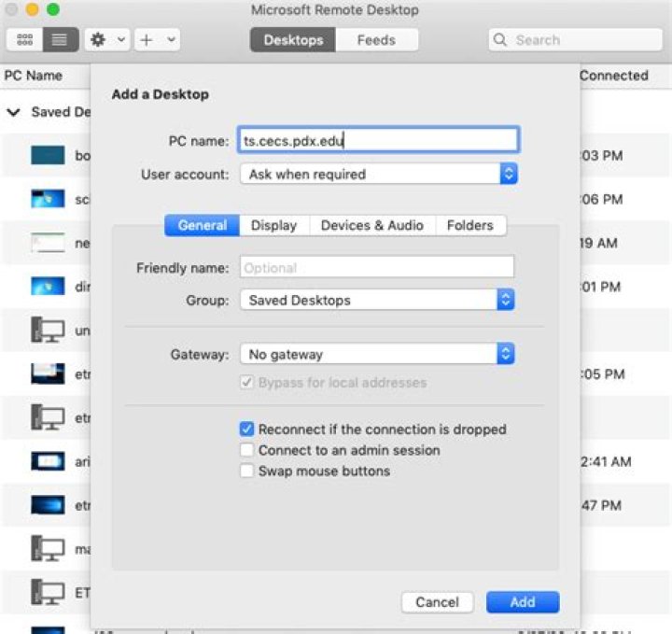This screenshot has width=672, height=634.
Task: Collapse the Saved Desktops group chevron
Action: coord(14,112)
